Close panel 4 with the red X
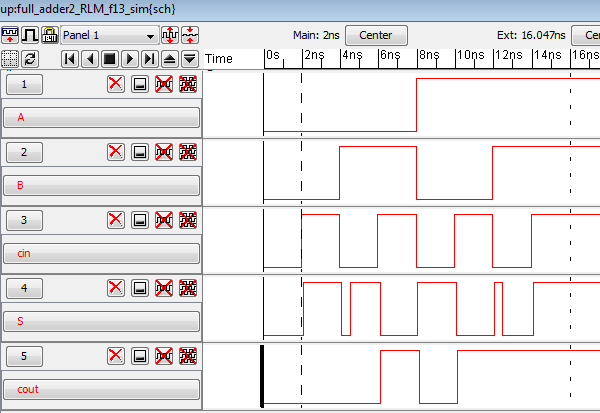600x413 pixels. point(116,288)
